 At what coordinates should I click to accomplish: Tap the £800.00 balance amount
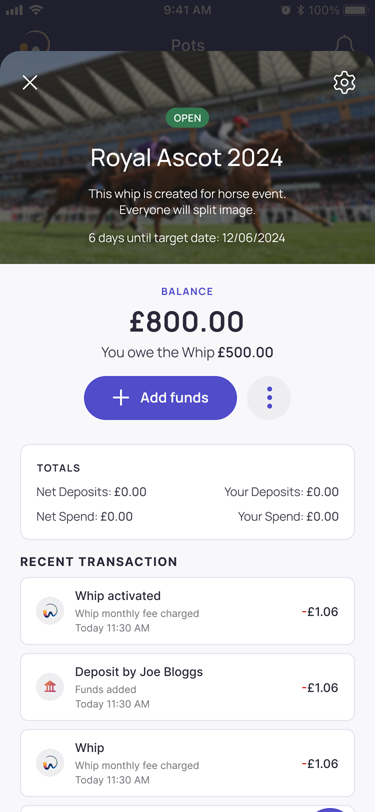(187, 322)
